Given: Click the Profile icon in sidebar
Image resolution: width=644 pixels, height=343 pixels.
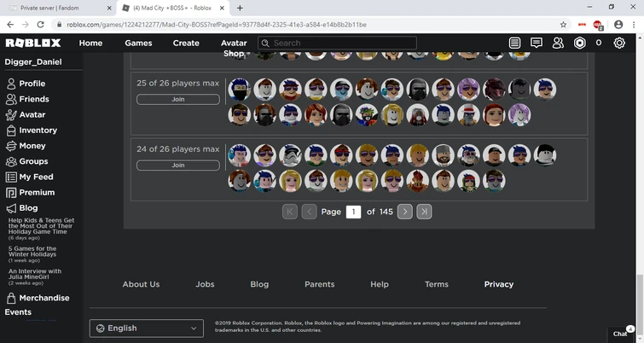Looking at the screenshot, I should coord(11,84).
